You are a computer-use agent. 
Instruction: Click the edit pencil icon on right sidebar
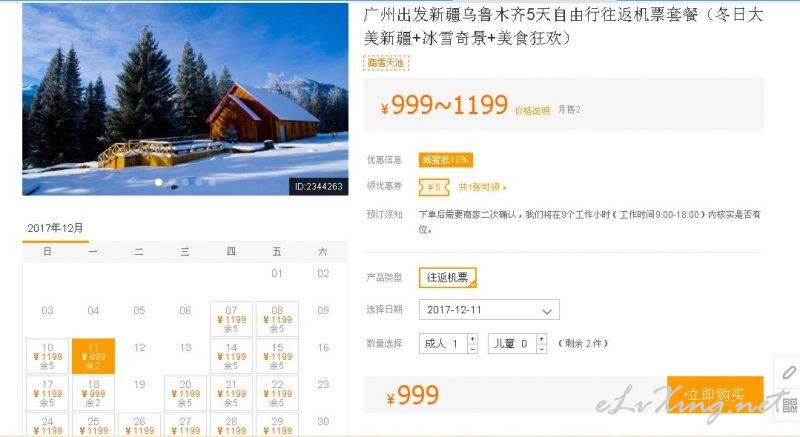tap(789, 372)
